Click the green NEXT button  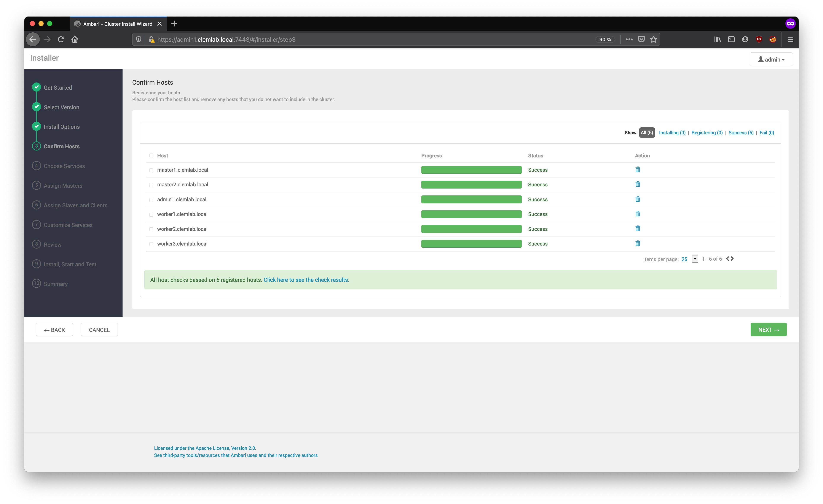[x=768, y=330]
